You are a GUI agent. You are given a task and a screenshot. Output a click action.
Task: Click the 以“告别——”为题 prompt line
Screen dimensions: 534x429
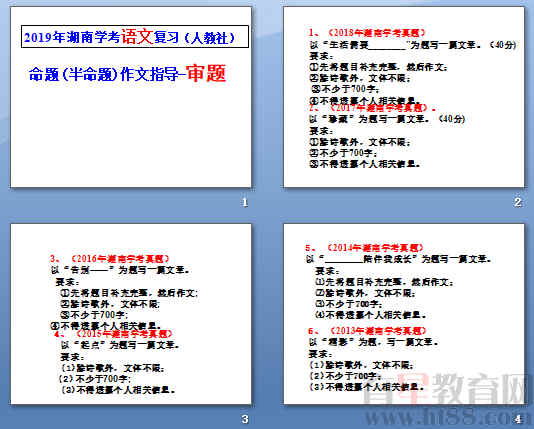[120, 270]
